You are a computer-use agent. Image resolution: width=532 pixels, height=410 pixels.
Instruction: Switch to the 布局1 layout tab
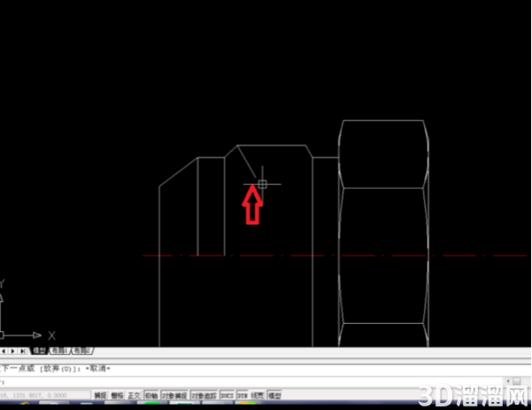59,351
